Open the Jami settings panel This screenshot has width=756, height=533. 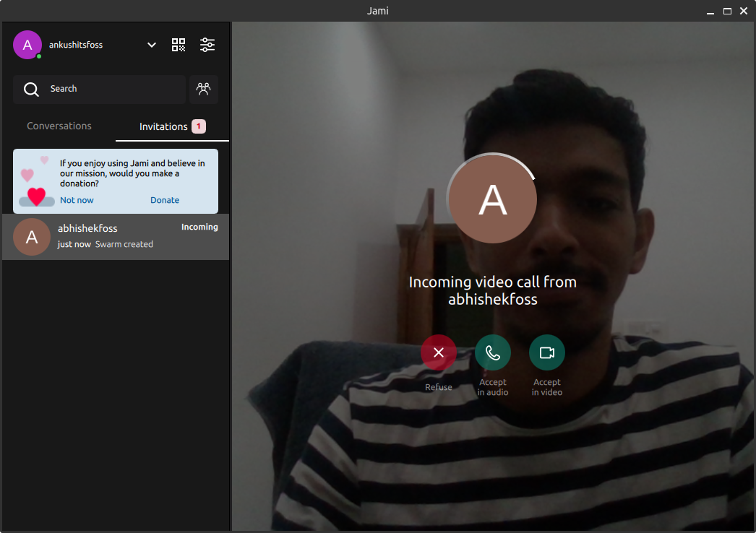click(x=207, y=44)
